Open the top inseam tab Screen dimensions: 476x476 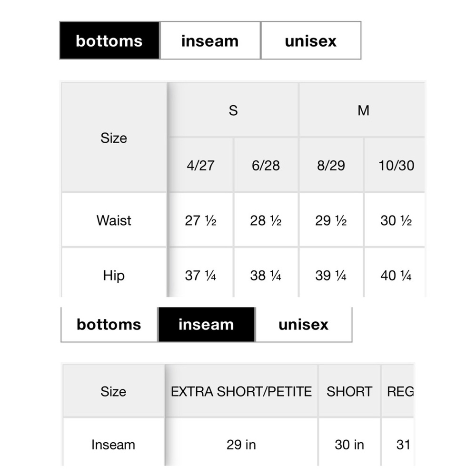click(210, 40)
